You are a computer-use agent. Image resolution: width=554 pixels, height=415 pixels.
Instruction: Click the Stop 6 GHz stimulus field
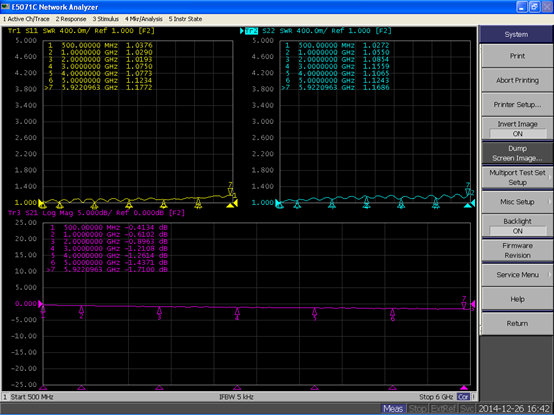click(x=436, y=397)
